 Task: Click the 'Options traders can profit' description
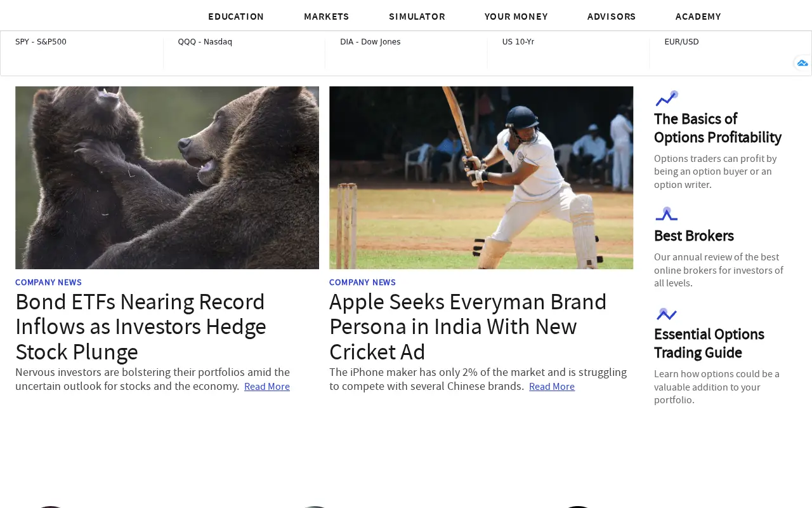[x=716, y=171]
